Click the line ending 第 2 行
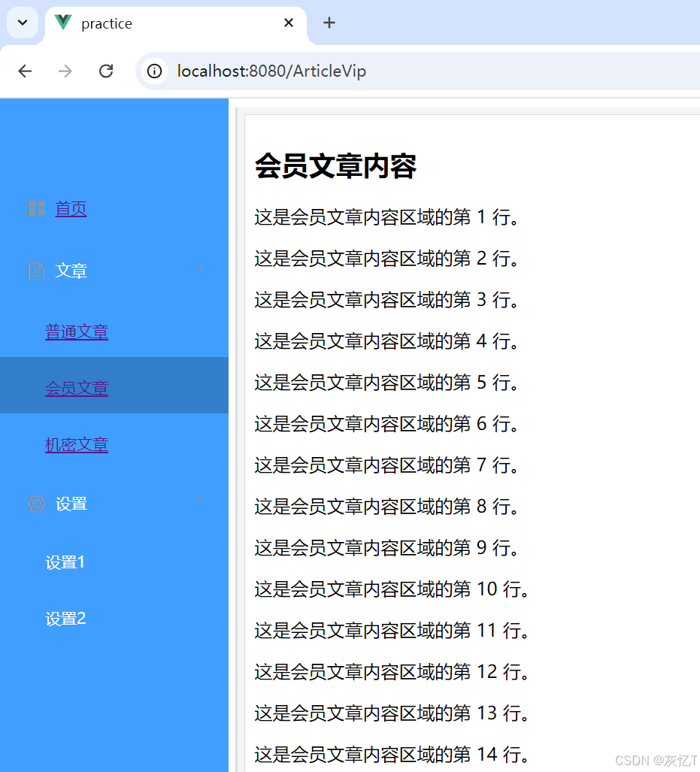Screen dimensions: 700x772 (386, 259)
